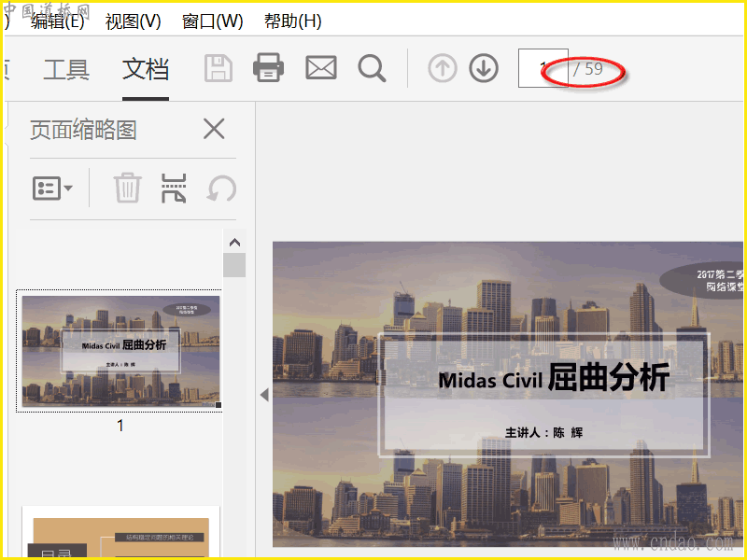Image resolution: width=747 pixels, height=560 pixels.
Task: Select the second page thumbnail 目录
Action: pyautogui.click(x=120, y=532)
